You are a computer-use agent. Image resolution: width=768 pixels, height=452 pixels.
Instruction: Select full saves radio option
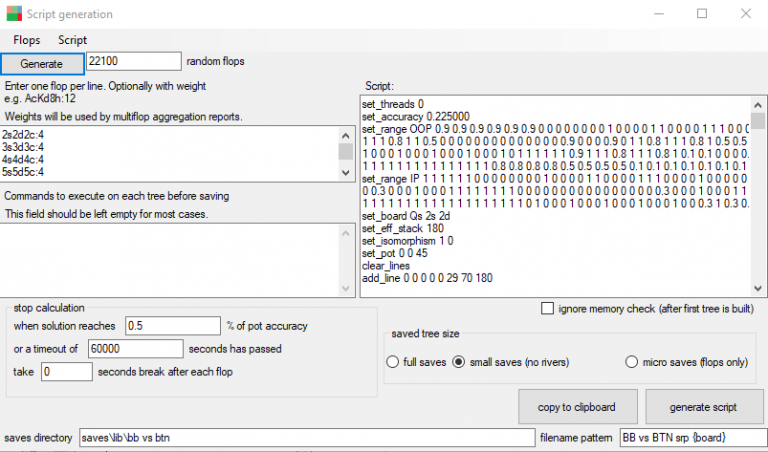click(x=393, y=362)
